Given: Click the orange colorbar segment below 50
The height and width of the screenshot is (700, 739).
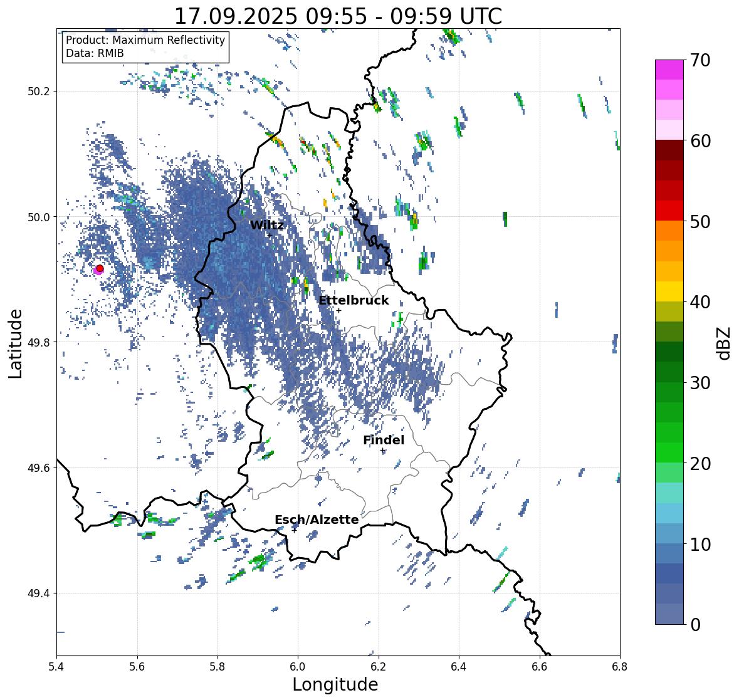Looking at the screenshot, I should [x=669, y=231].
